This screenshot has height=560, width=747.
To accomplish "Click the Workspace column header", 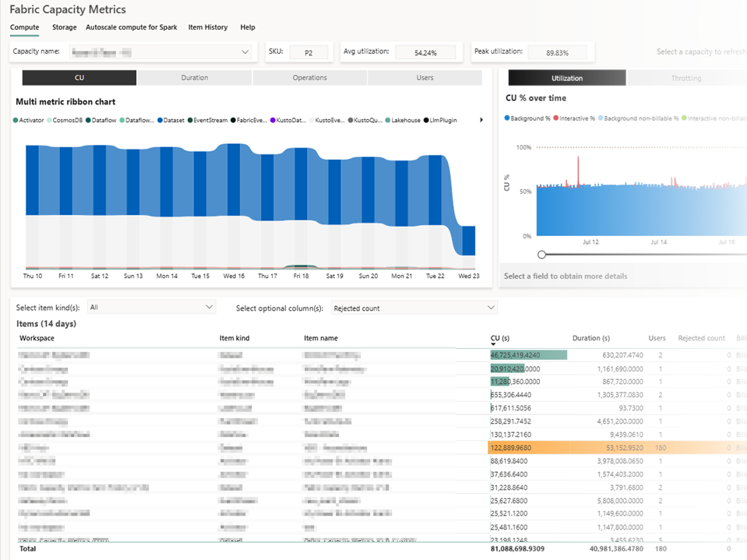I will point(36,338).
